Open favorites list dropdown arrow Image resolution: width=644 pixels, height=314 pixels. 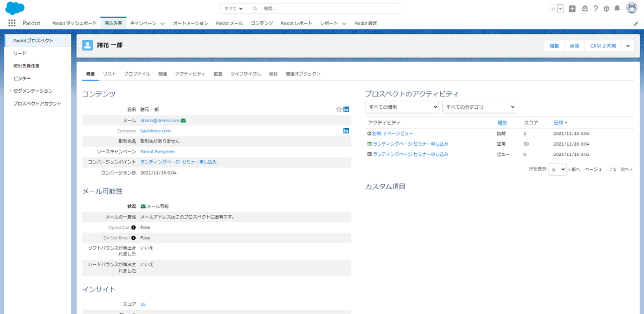tap(560, 9)
